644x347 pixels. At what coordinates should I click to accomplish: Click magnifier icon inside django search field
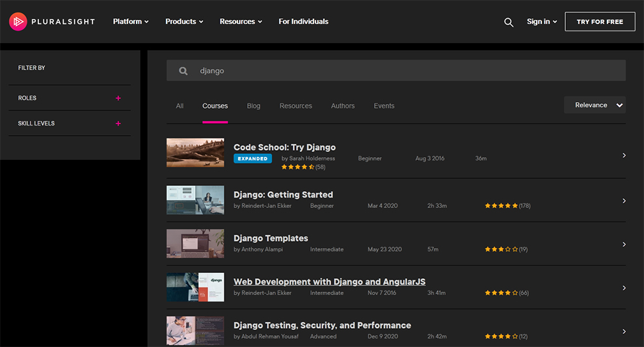(183, 71)
